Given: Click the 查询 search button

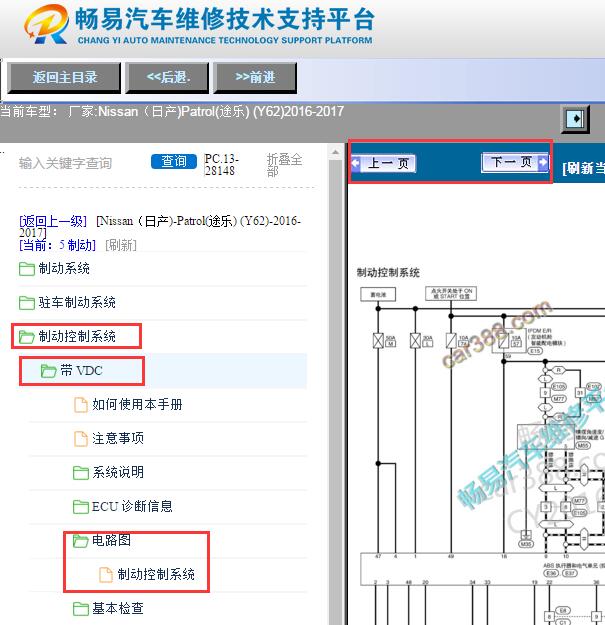Looking at the screenshot, I should coord(174,161).
